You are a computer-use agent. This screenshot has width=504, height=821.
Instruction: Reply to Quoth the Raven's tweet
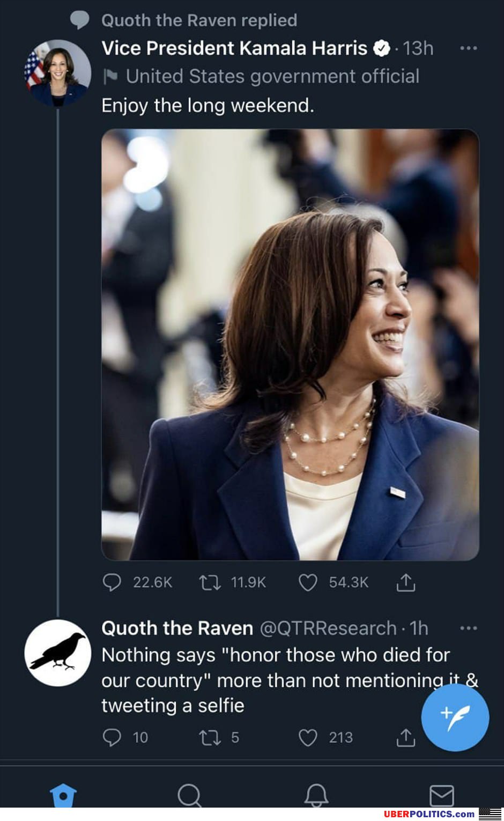tap(112, 738)
